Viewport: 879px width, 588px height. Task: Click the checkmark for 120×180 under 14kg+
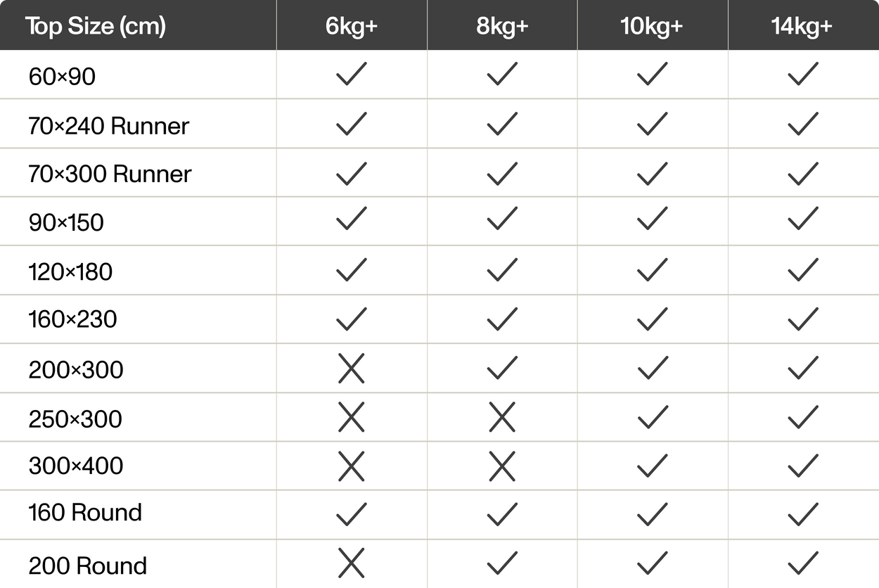(x=802, y=270)
